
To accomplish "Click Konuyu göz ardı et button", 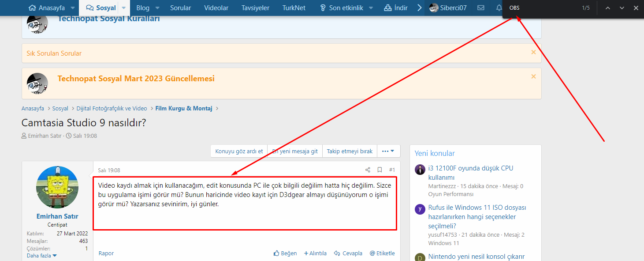I will 239,151.
